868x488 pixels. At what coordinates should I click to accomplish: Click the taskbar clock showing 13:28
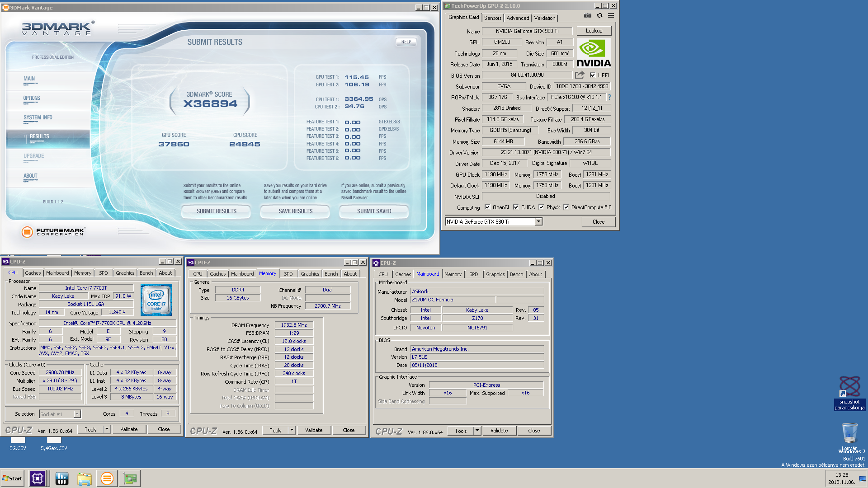842,479
